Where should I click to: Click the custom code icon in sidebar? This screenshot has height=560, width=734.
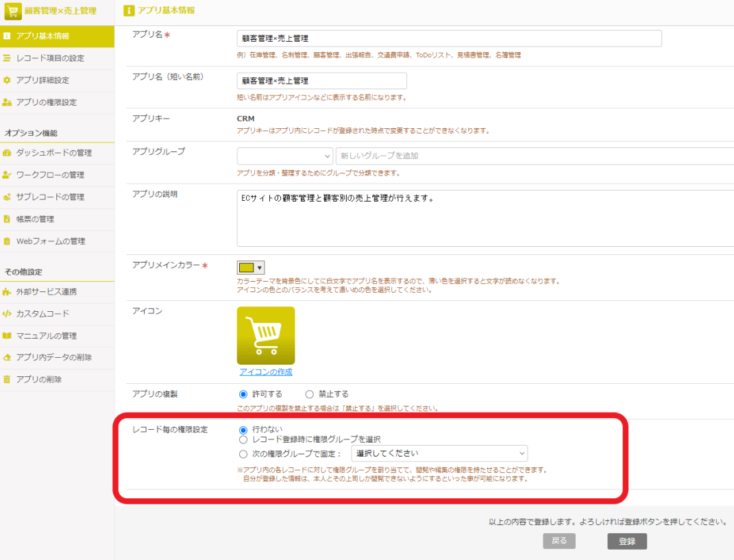7,314
